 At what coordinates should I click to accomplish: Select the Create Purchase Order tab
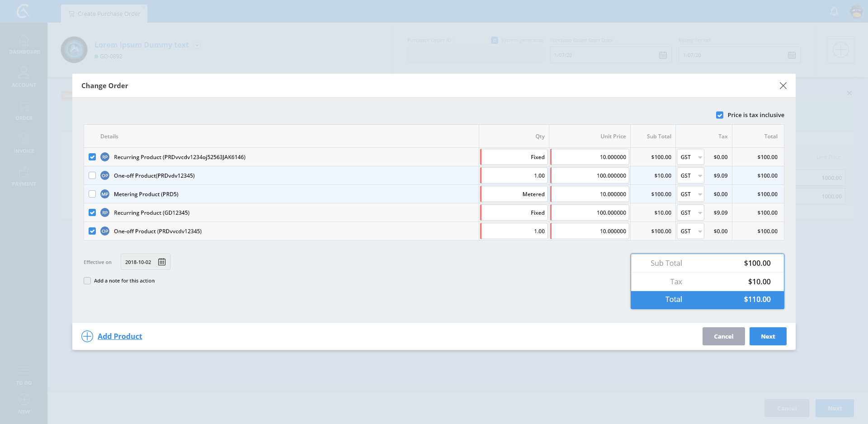coord(104,14)
